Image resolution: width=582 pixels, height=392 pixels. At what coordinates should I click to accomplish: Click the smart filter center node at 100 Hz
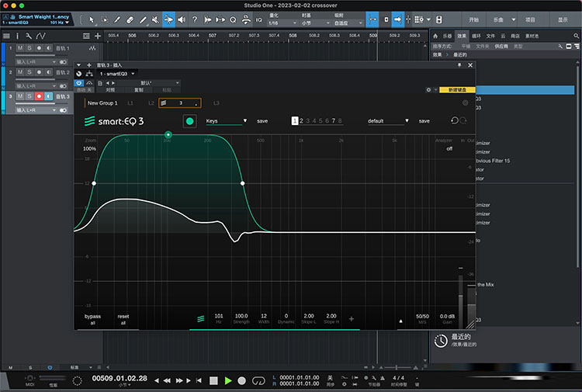point(168,134)
